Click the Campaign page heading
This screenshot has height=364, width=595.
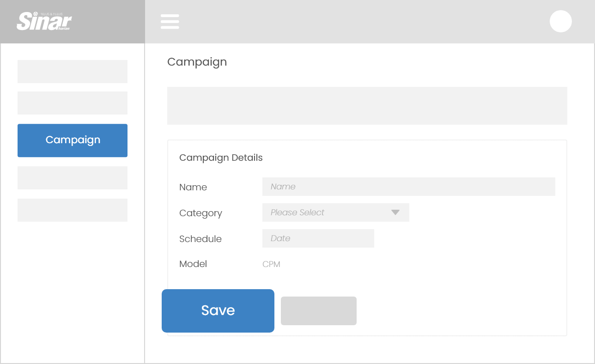[197, 62]
